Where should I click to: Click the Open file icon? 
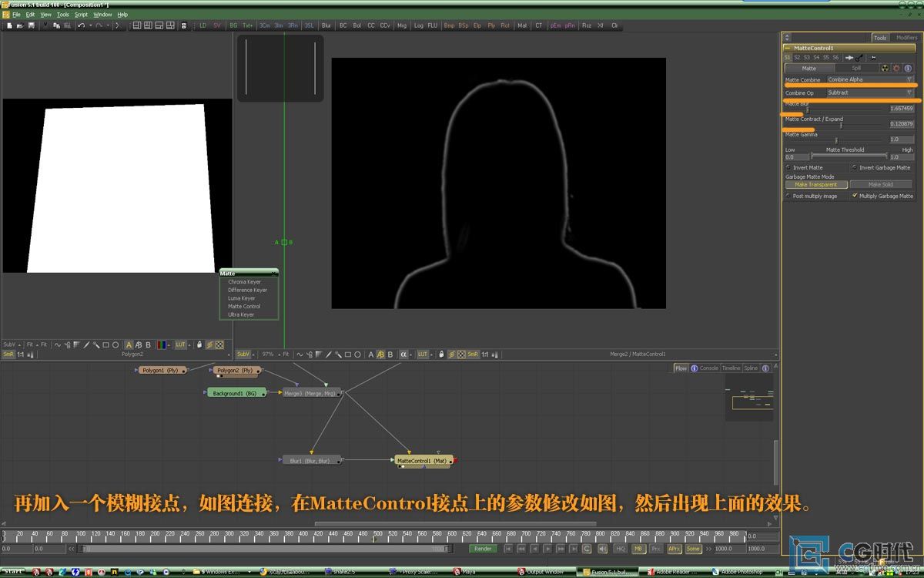coord(20,25)
